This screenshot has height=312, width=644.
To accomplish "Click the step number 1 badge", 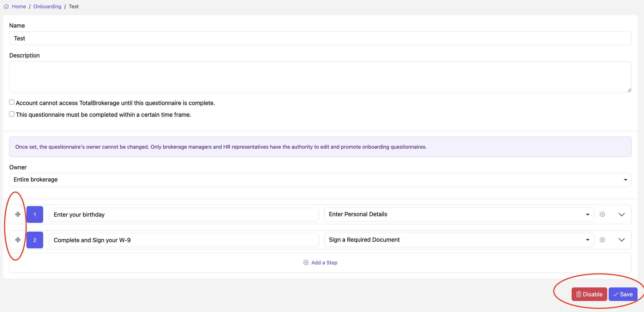I will (x=35, y=215).
